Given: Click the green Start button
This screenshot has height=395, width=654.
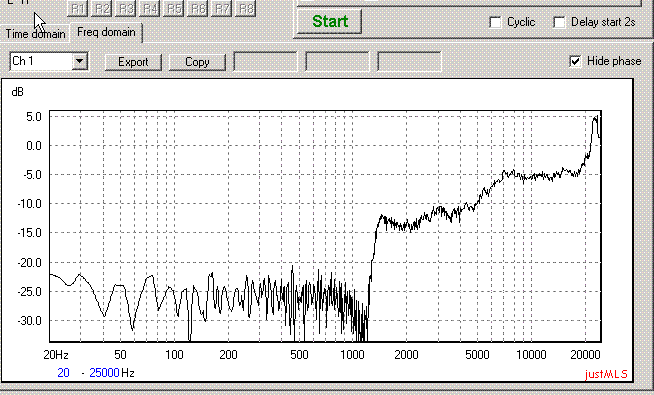Looking at the screenshot, I should pos(330,21).
